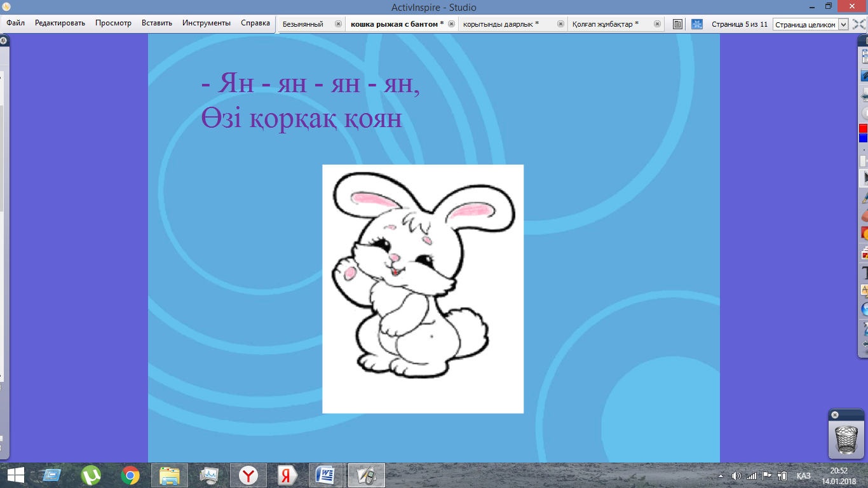Click the pen width slider in the toolbox
The image size is (868, 488).
(864, 160)
